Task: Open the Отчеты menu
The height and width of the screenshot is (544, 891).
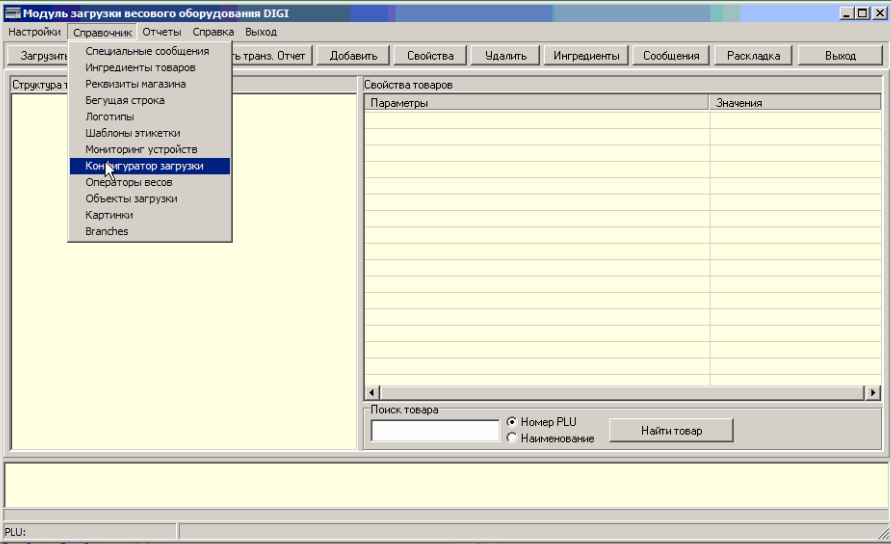Action: pos(161,32)
